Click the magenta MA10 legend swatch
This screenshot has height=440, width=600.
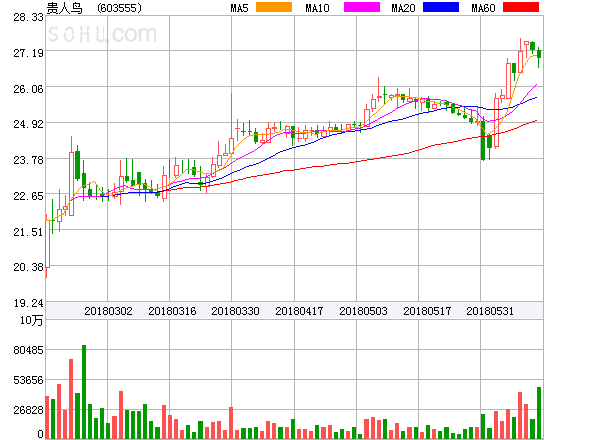(362, 7)
